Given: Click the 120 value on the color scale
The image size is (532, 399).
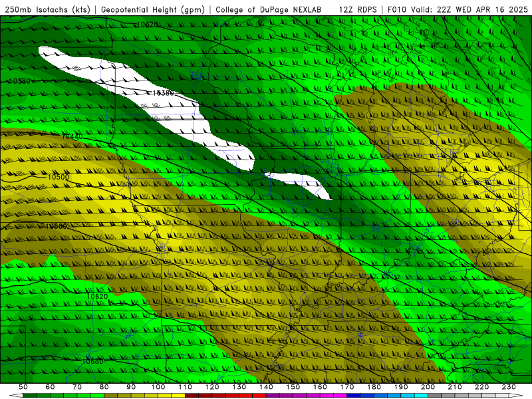Looking at the screenshot, I should tap(212, 387).
